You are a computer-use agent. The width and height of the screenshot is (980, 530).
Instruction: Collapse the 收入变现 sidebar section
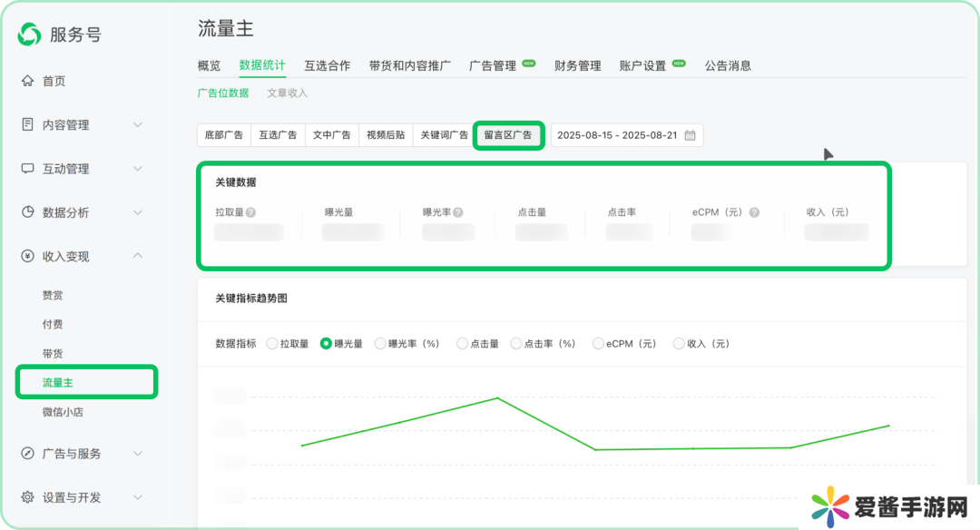[138, 256]
